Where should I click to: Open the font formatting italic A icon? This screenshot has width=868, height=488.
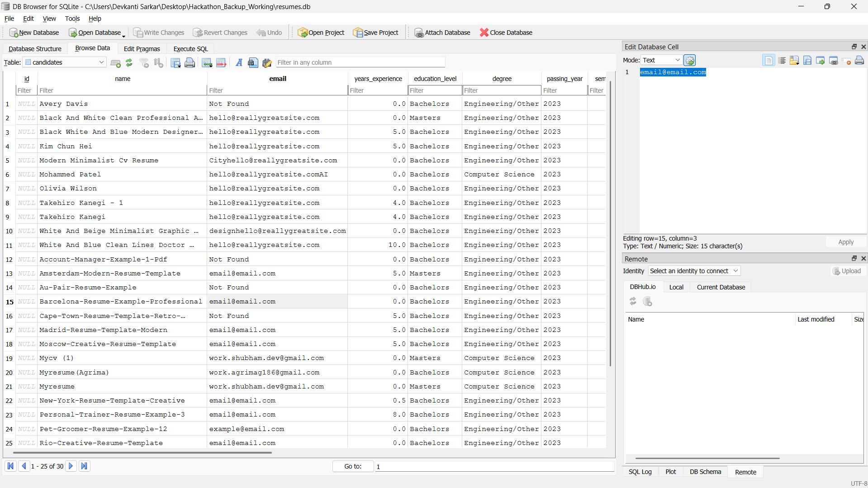(x=239, y=63)
